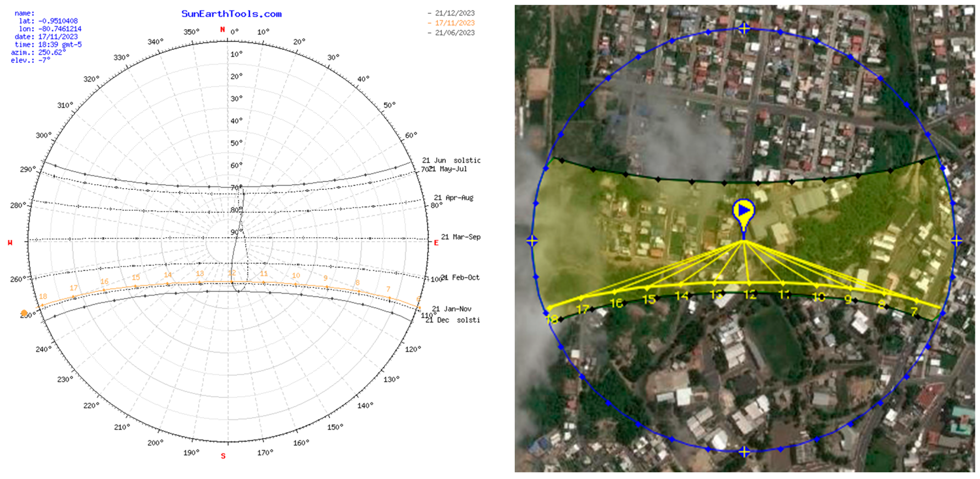Click north crosshair marker on blue circle
980x479 pixels.
[744, 28]
